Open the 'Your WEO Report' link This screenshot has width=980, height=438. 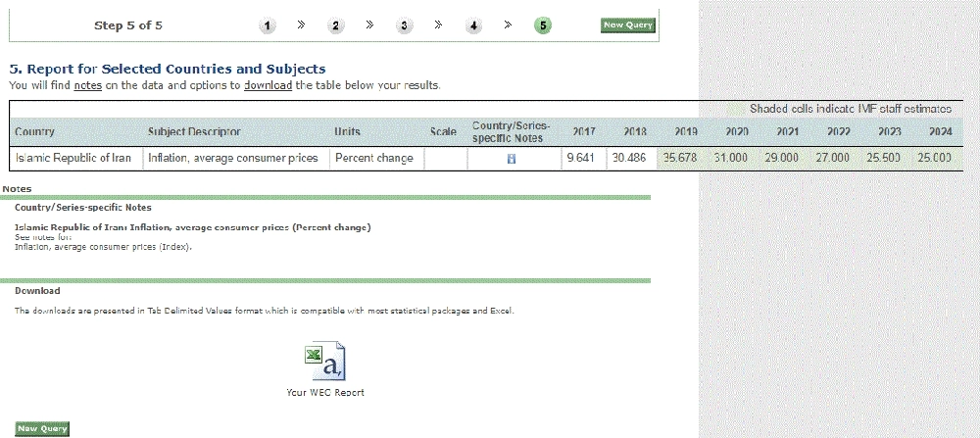click(x=324, y=393)
